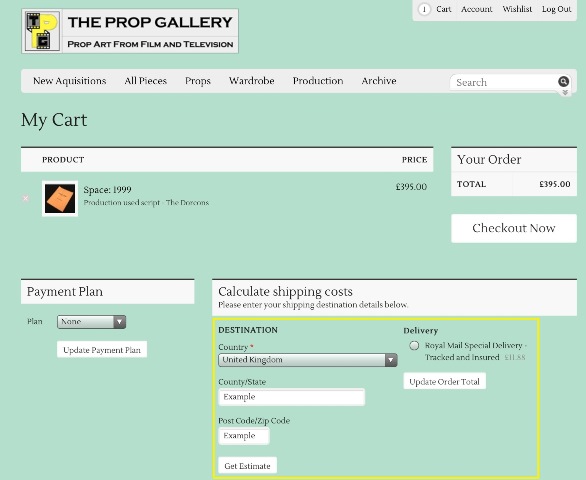Focus the County/State input field
The height and width of the screenshot is (480, 586).
pyautogui.click(x=292, y=397)
